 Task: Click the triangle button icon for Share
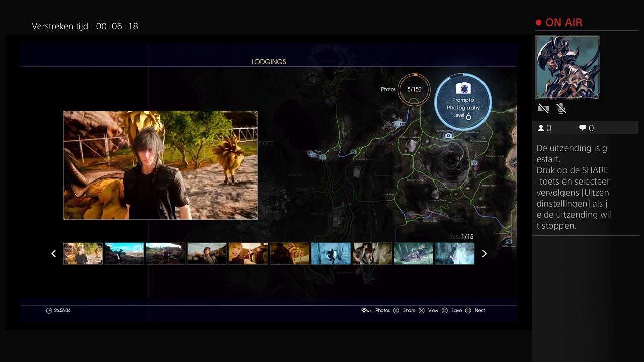tap(396, 311)
